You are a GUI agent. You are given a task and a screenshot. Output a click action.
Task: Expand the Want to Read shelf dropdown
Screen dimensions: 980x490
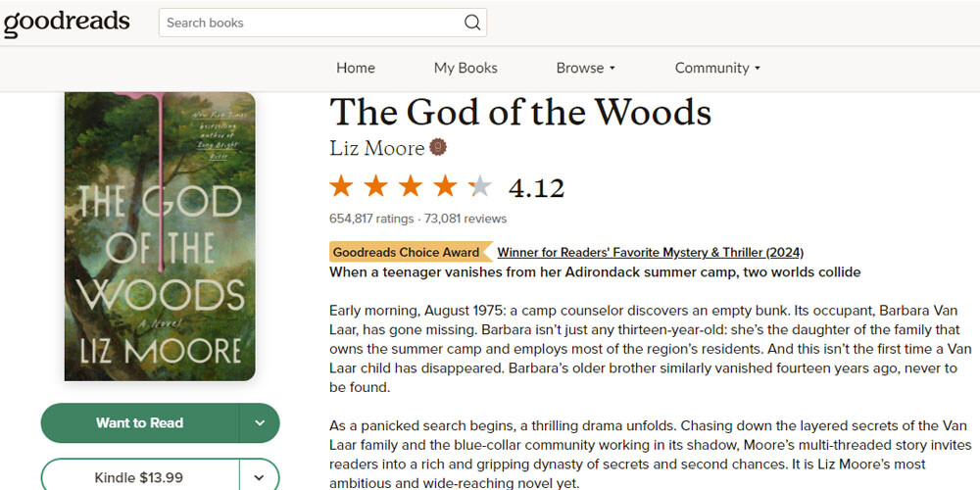[260, 423]
